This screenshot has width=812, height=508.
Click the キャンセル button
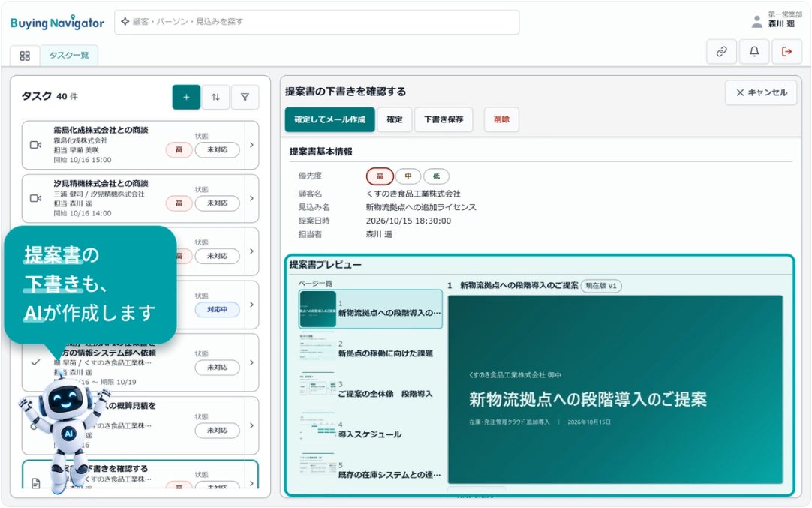pos(761,93)
